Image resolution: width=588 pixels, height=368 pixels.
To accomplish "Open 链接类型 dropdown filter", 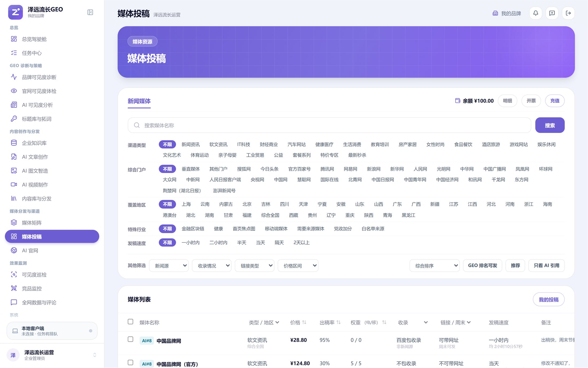I will pos(254,266).
